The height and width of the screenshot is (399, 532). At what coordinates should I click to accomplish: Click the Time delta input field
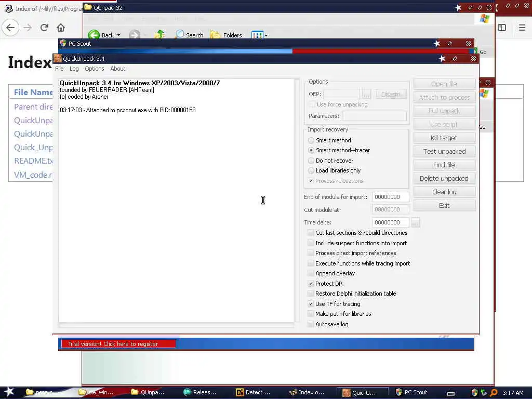coord(391,222)
